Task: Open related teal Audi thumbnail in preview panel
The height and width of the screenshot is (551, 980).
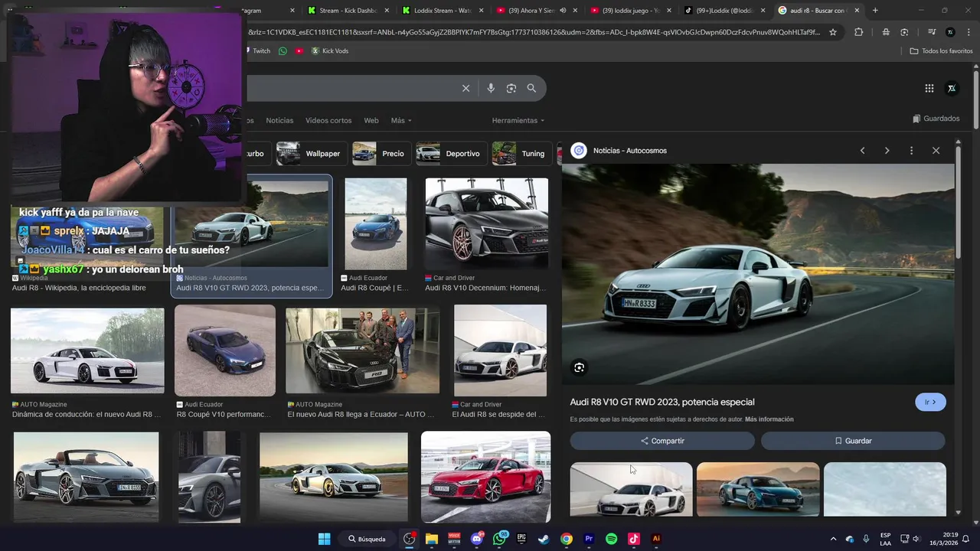Action: [758, 489]
